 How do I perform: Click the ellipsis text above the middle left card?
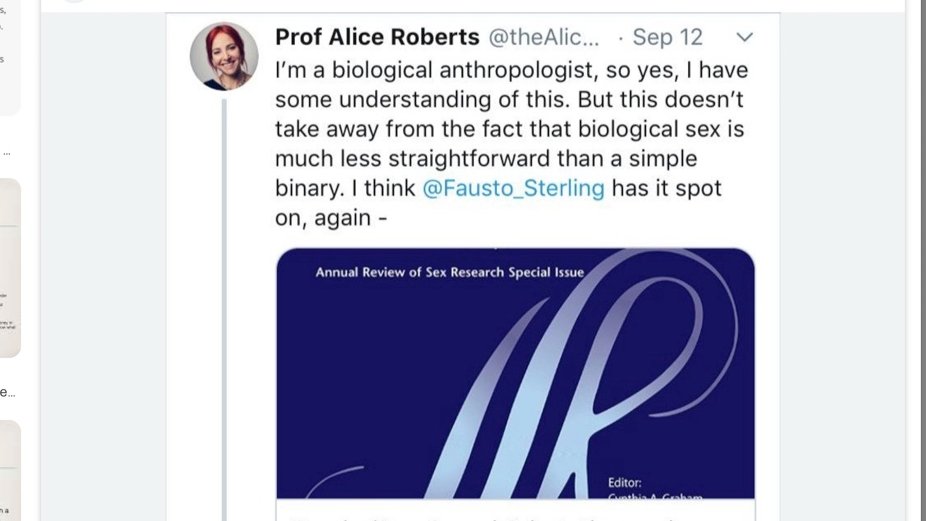pyautogui.click(x=7, y=154)
